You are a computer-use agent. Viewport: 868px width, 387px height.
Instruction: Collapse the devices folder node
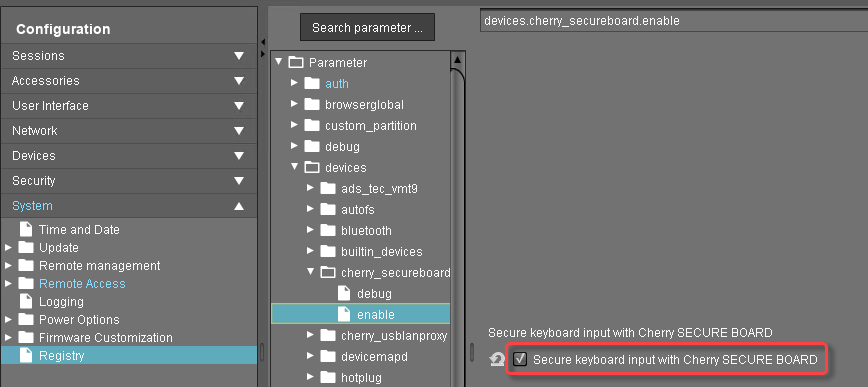click(x=294, y=167)
